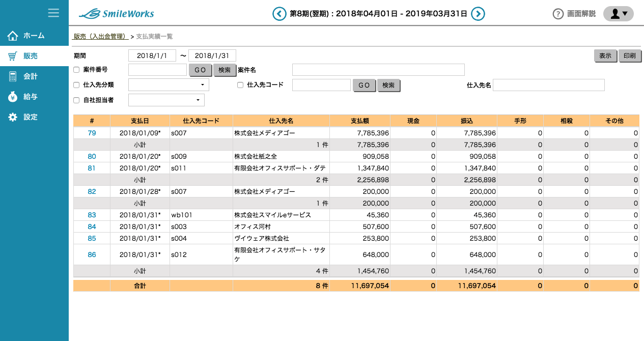Toggle the hamburger menu icon
Image resolution: width=644 pixels, height=341 pixels.
click(53, 13)
